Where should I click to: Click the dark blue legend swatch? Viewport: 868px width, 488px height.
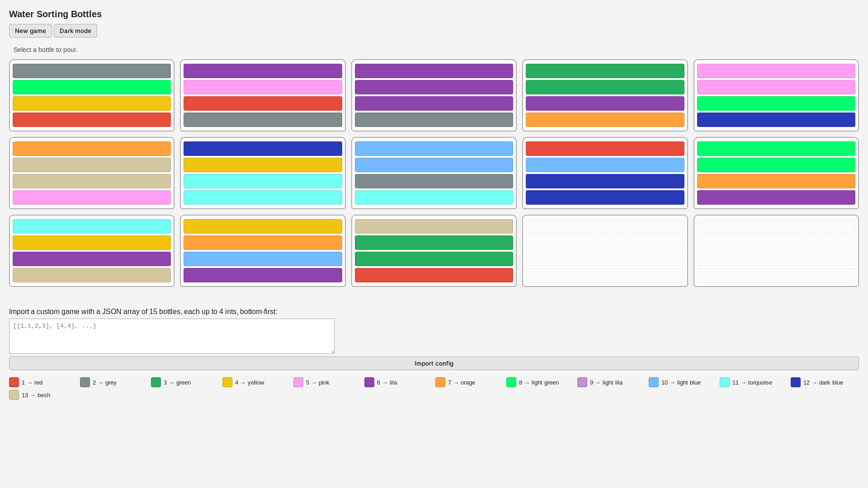point(795,382)
